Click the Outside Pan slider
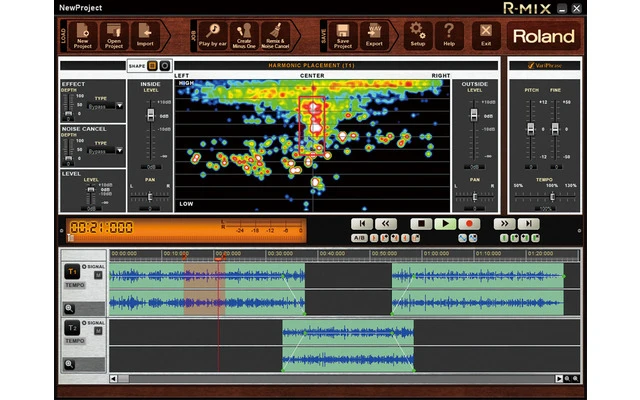Screen dimensions: 640x400 coord(474,197)
